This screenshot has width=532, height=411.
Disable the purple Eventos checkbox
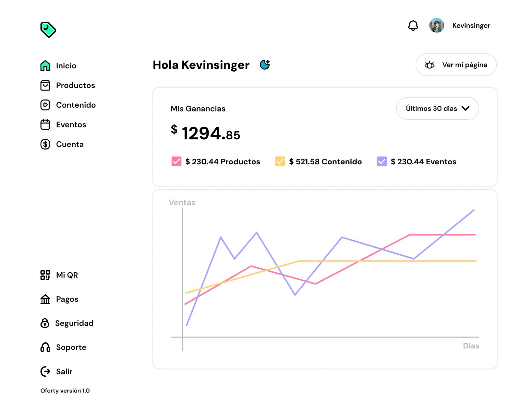tap(382, 161)
